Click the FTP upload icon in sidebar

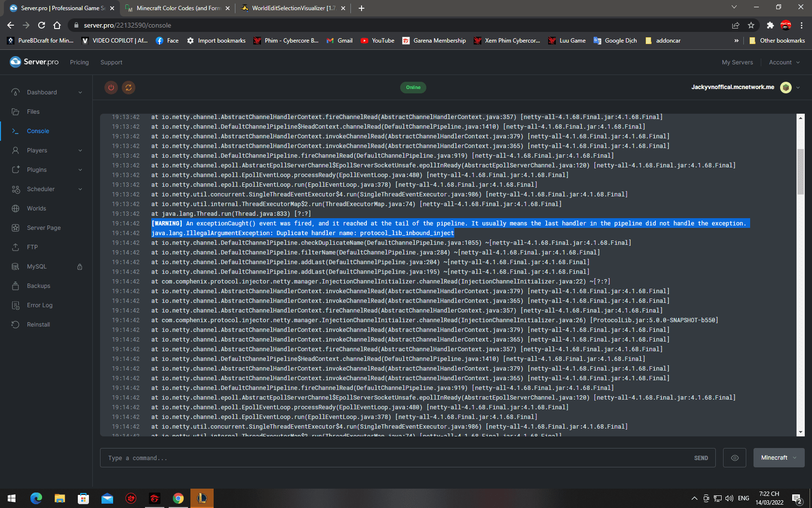pos(15,247)
